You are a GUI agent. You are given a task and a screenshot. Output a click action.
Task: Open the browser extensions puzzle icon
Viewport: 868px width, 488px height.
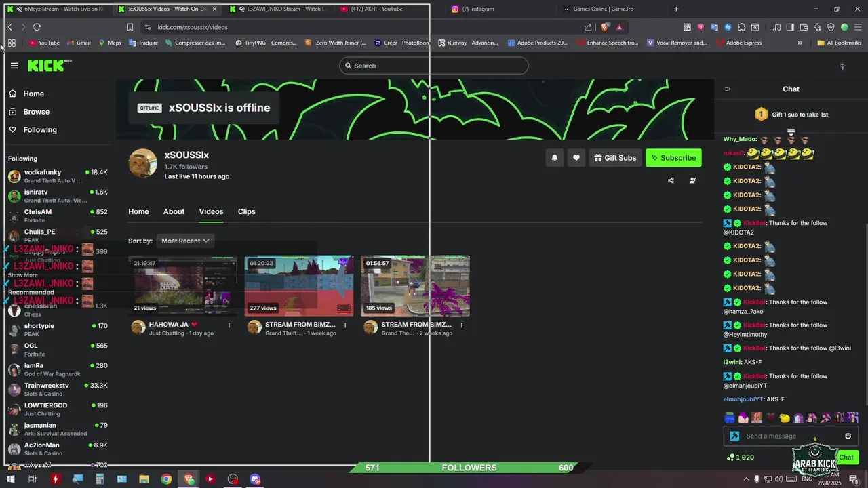pyautogui.click(x=741, y=27)
